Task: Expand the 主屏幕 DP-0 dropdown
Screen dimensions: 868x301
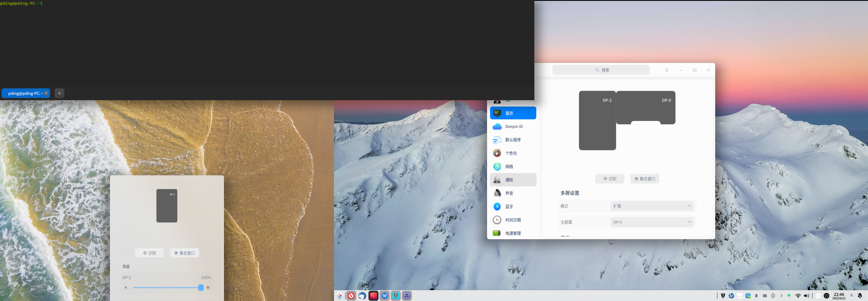Action: (x=652, y=222)
